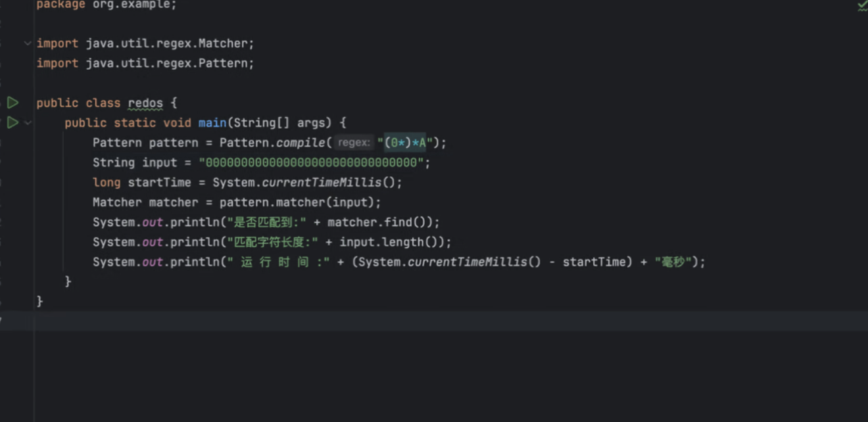Place the cursor on the empty highlighted line

coord(395,321)
